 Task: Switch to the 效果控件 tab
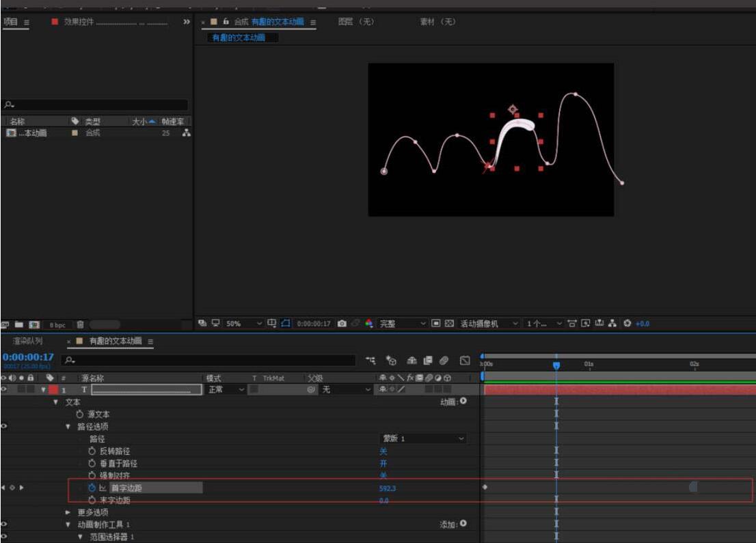click(79, 22)
